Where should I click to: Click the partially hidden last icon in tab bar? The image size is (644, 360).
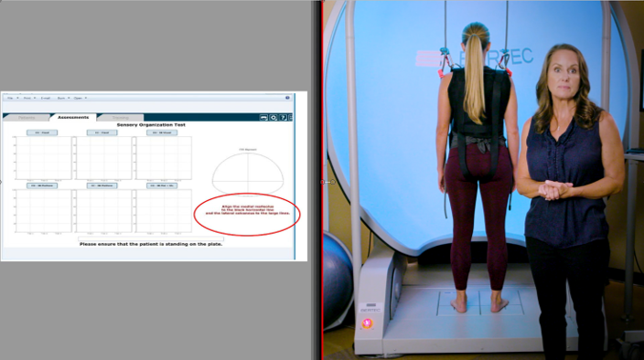pos(290,118)
